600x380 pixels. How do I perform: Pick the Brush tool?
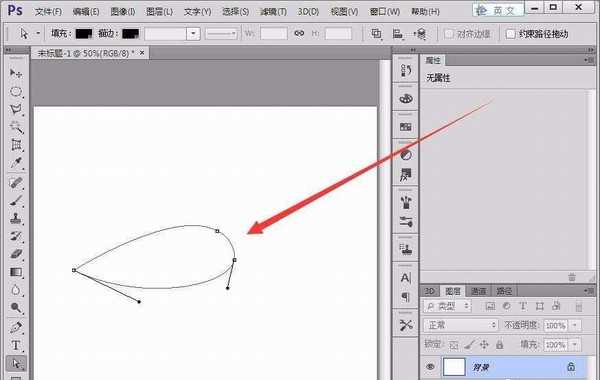click(x=16, y=200)
